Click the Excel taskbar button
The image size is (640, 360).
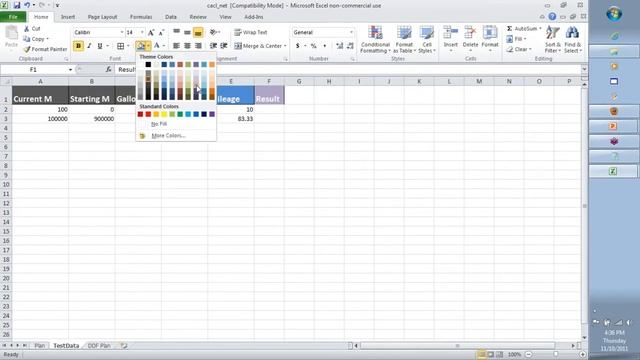(613, 171)
